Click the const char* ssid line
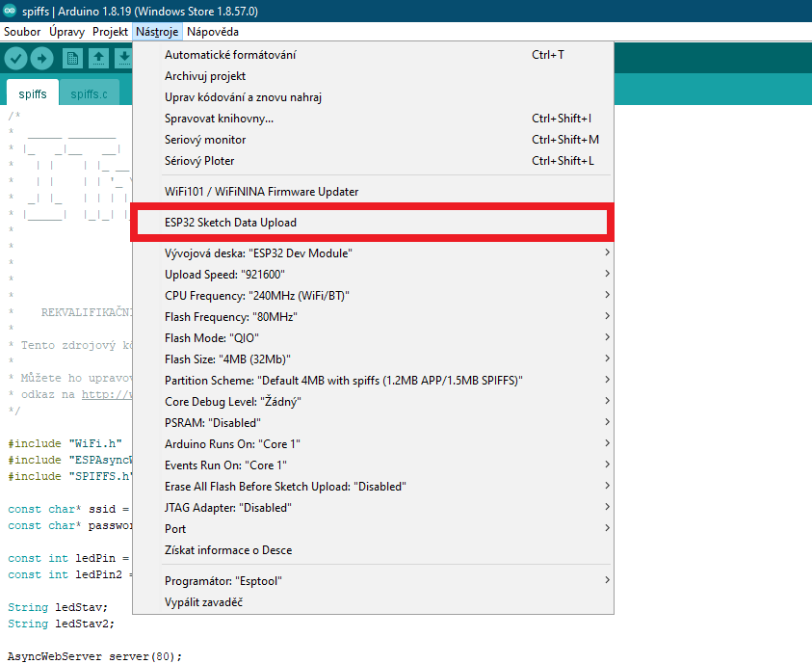This screenshot has height=664, width=812. coord(68,509)
